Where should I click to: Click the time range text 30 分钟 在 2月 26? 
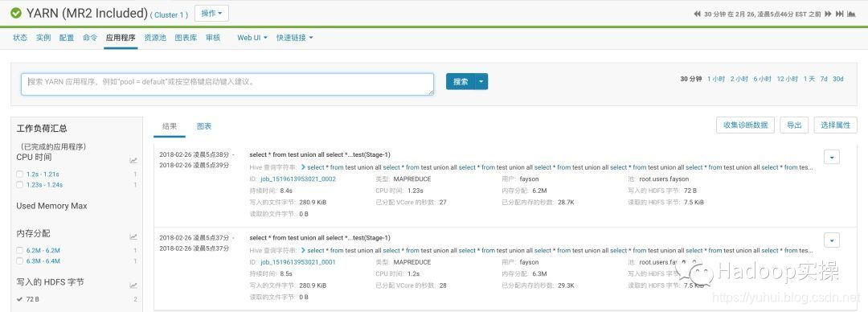click(x=762, y=14)
